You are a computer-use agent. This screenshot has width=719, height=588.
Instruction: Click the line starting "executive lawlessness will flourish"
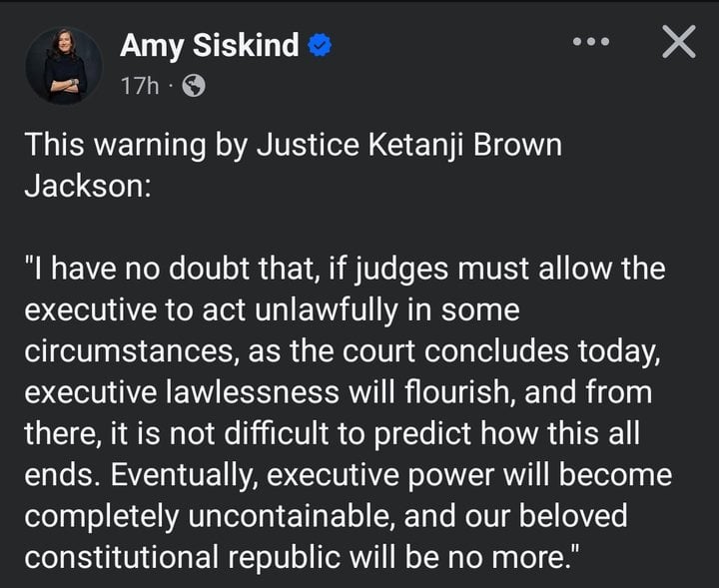pos(339,392)
